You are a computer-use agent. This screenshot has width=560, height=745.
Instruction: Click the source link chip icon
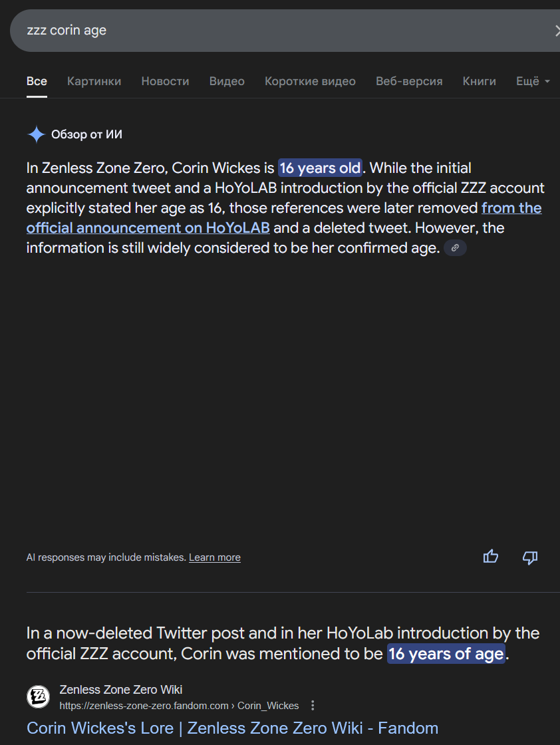click(455, 248)
